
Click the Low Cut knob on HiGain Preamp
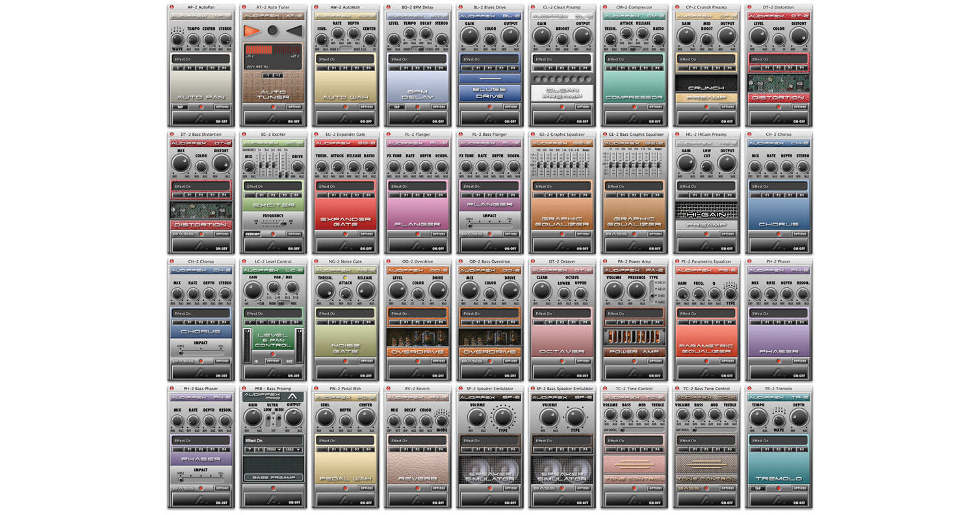[706, 166]
